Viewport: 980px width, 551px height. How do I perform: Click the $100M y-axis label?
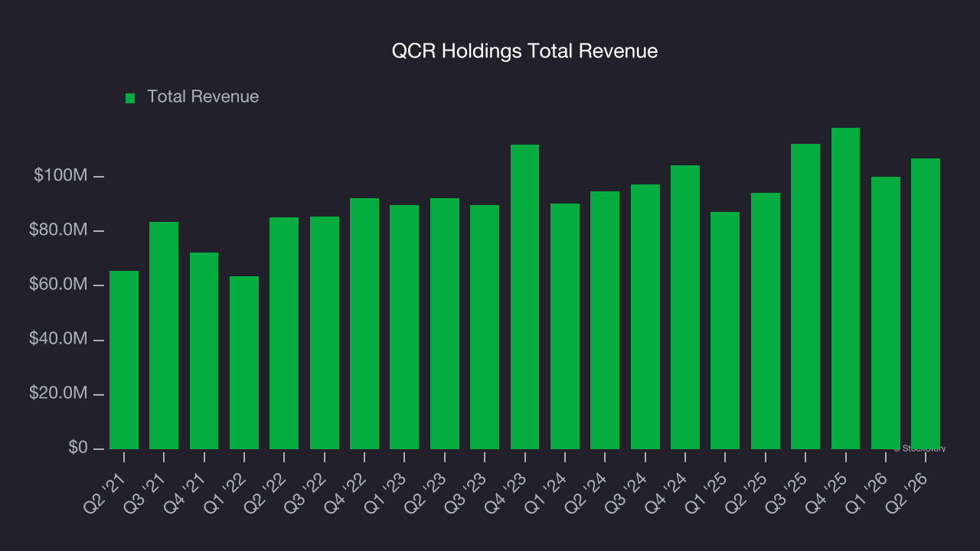coord(60,176)
